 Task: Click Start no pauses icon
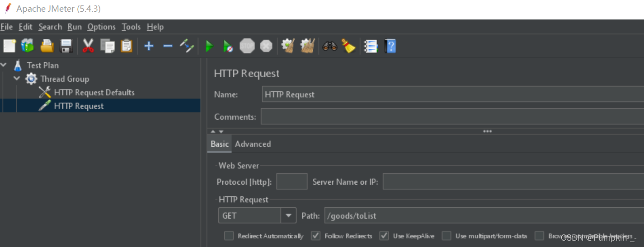click(x=228, y=46)
